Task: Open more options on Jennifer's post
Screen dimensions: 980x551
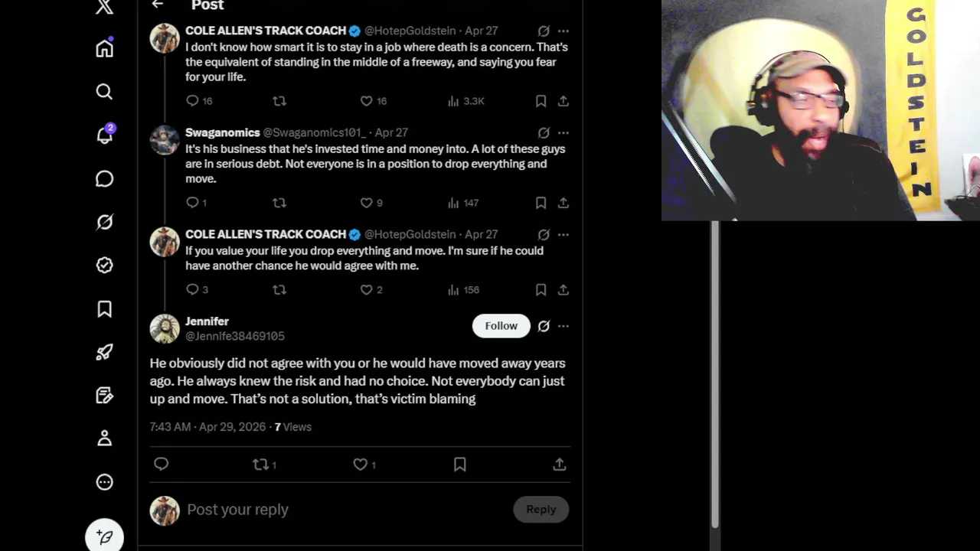Action: pos(563,326)
